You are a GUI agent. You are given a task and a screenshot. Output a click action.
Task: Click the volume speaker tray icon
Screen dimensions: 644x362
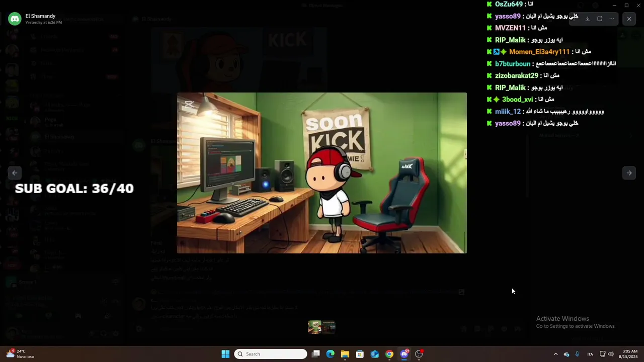(x=611, y=354)
